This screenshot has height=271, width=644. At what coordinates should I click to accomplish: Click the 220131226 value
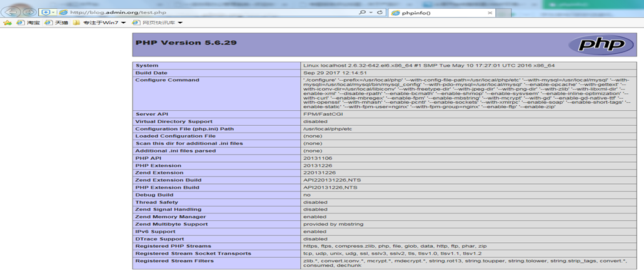coord(319,173)
